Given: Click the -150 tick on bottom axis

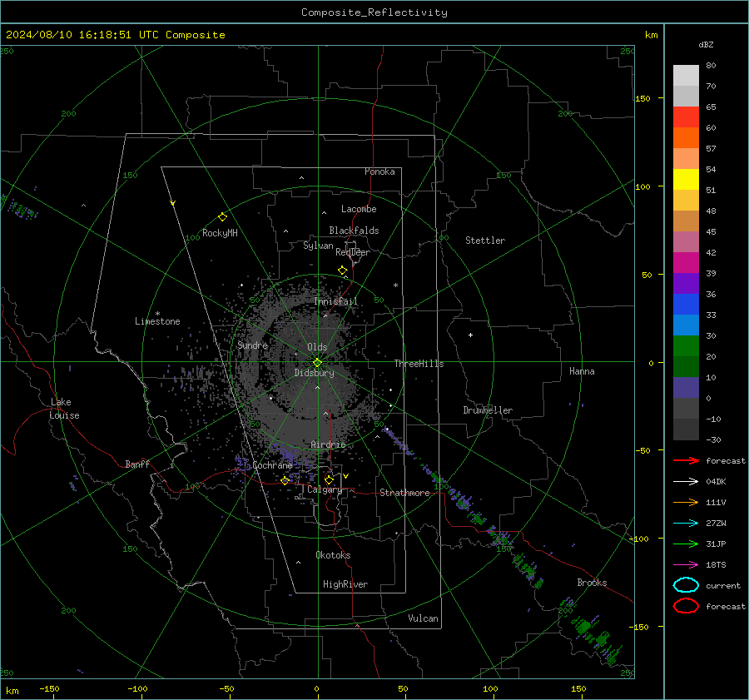Looking at the screenshot, I should [49, 688].
